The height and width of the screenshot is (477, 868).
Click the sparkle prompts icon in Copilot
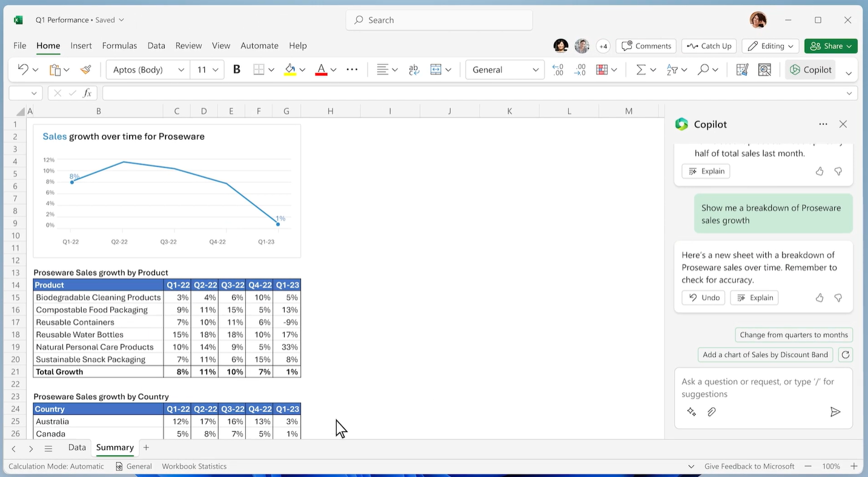(692, 412)
